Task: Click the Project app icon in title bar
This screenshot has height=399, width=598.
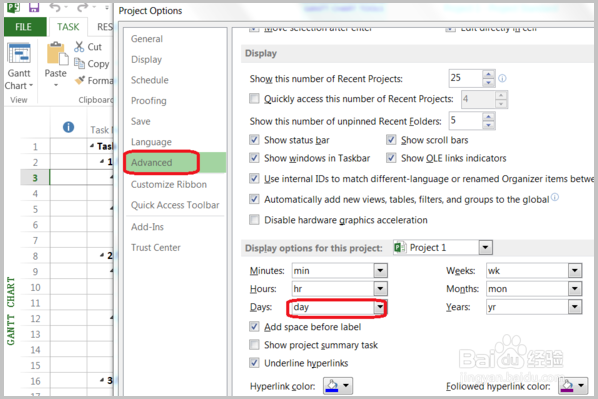Action: pyautogui.click(x=14, y=7)
